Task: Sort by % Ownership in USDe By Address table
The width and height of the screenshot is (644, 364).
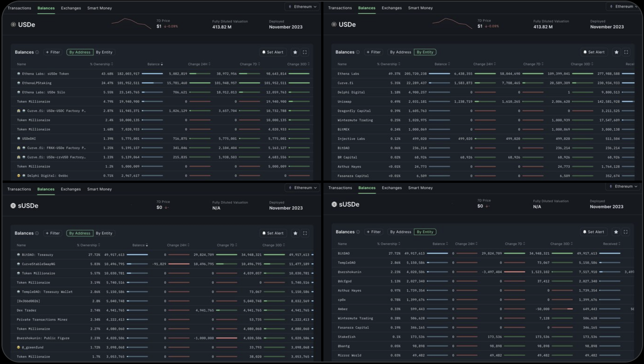Action: [101, 64]
